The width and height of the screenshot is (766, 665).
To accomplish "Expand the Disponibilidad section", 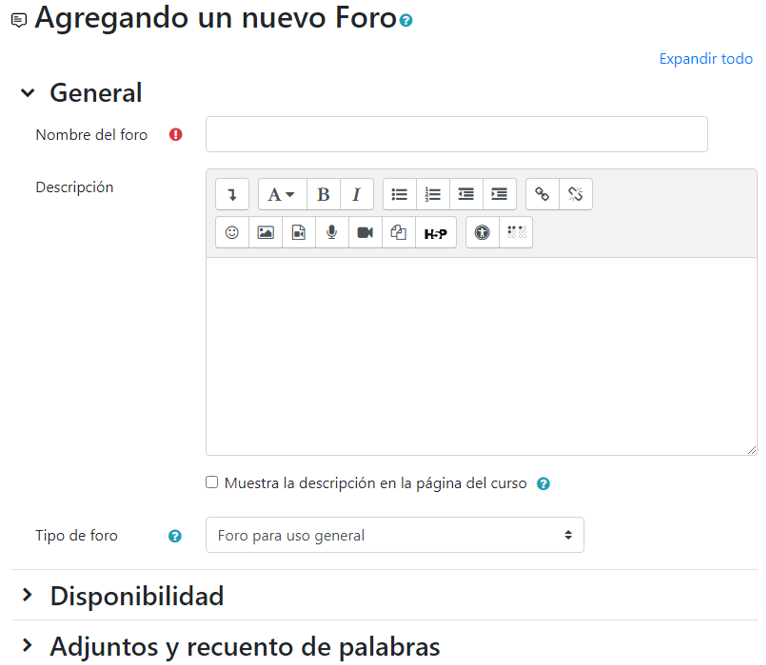I will pos(28,595).
